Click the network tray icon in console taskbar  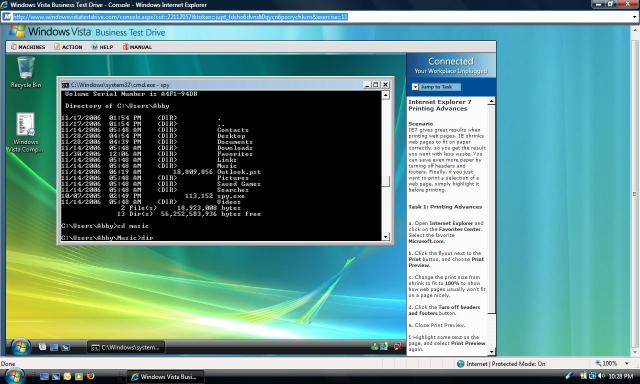click(x=384, y=347)
